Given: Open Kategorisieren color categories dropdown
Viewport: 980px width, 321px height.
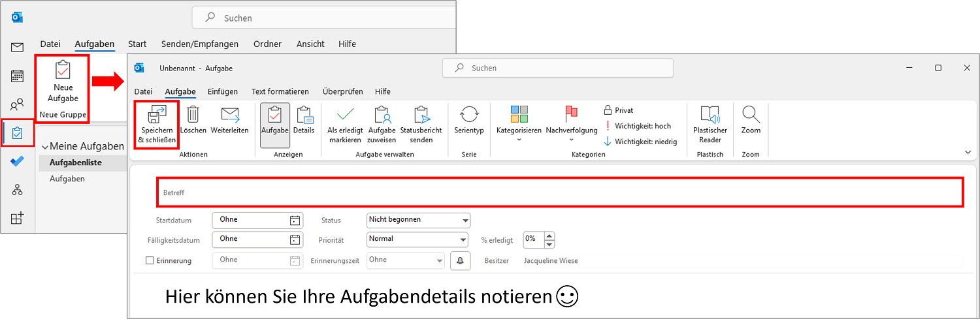Looking at the screenshot, I should (x=519, y=124).
